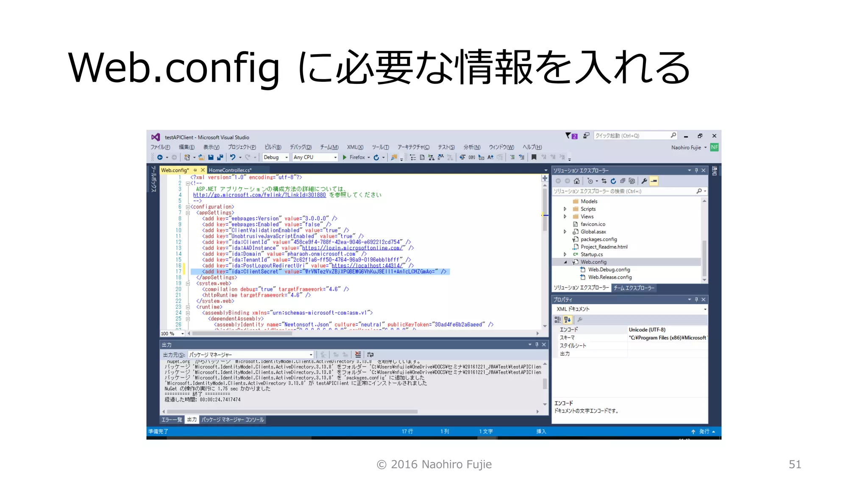Toggle auto-hide pin of Properties panel
Viewport: 868px width, 488px height.
coord(696,300)
